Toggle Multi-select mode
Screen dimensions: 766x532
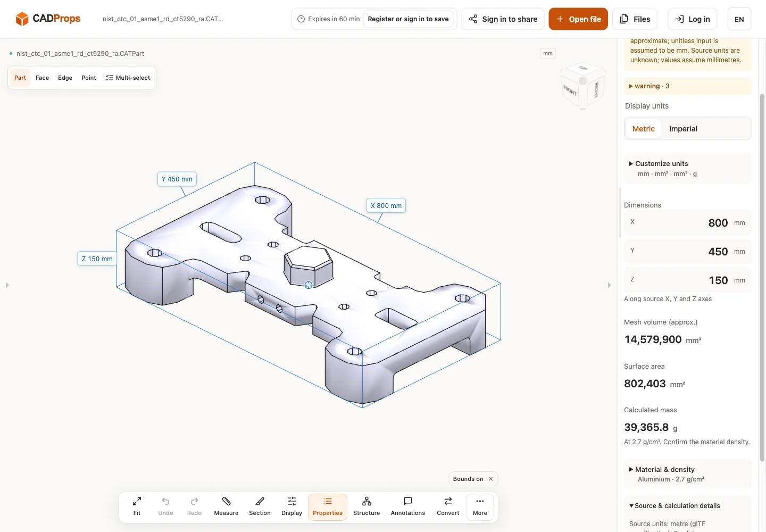tap(128, 78)
